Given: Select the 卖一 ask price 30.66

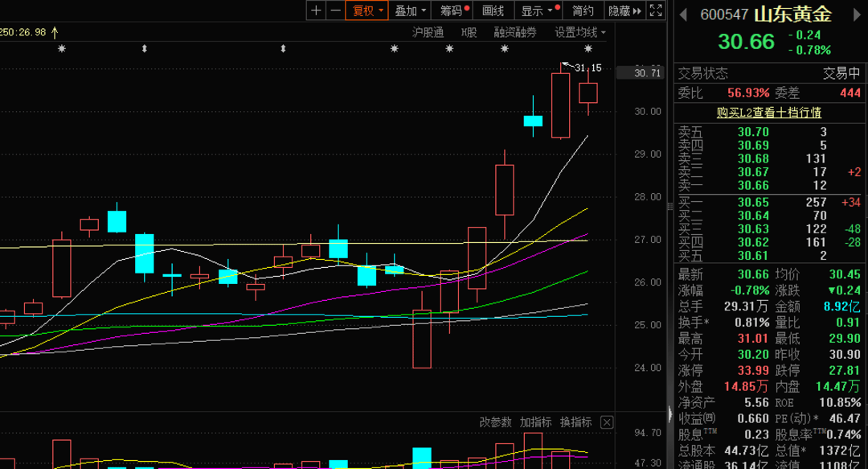Looking at the screenshot, I should [753, 185].
